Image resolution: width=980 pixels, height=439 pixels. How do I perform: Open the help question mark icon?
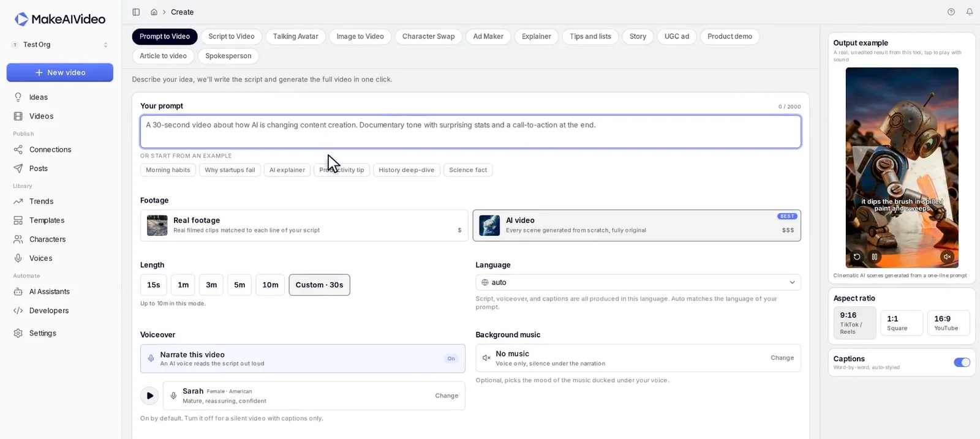click(x=951, y=12)
